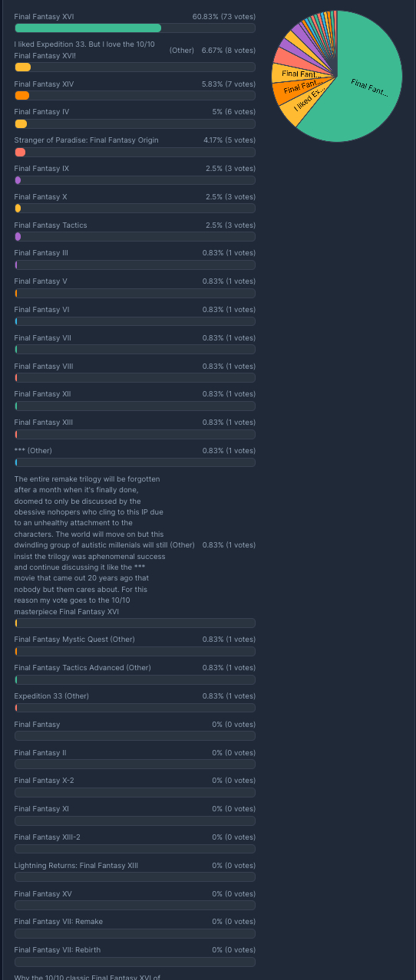Click the Final Fantasy XIII-2 option label
This screenshot has width=416, height=980.
47,837
